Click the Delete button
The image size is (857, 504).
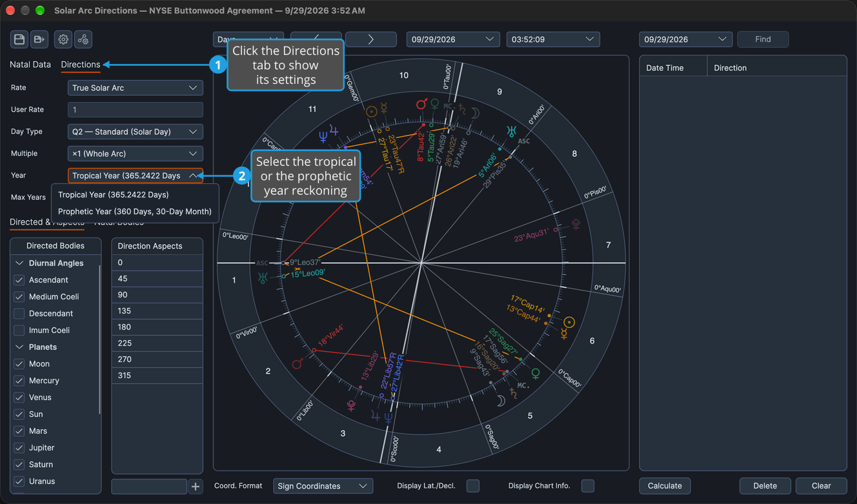coord(765,486)
